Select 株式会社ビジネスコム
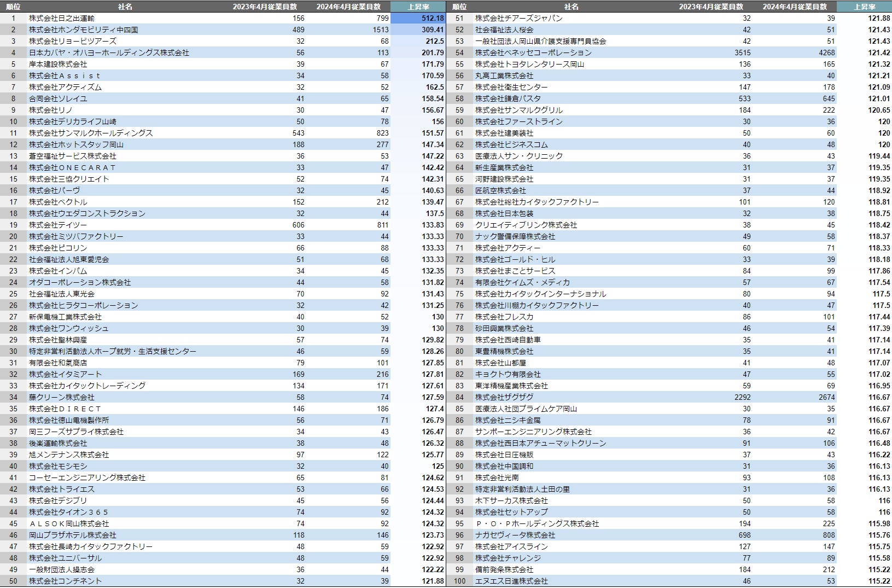The image size is (892, 588). click(511, 144)
